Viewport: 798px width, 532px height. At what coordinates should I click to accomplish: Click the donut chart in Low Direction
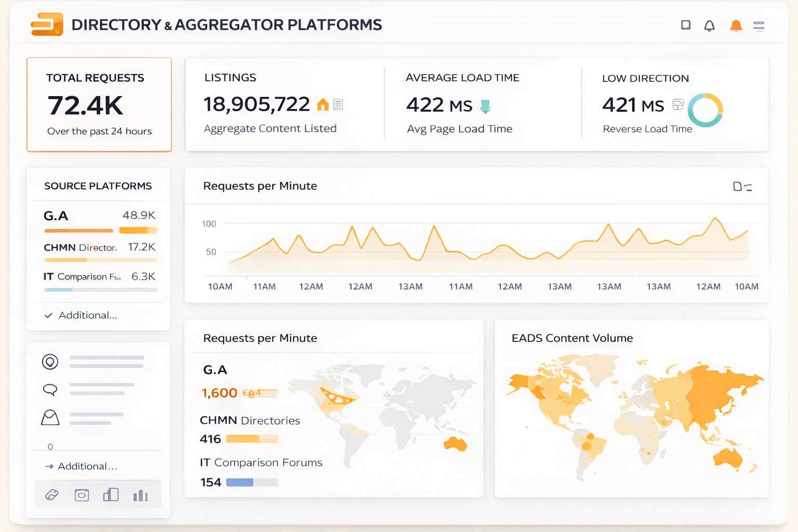coord(705,110)
